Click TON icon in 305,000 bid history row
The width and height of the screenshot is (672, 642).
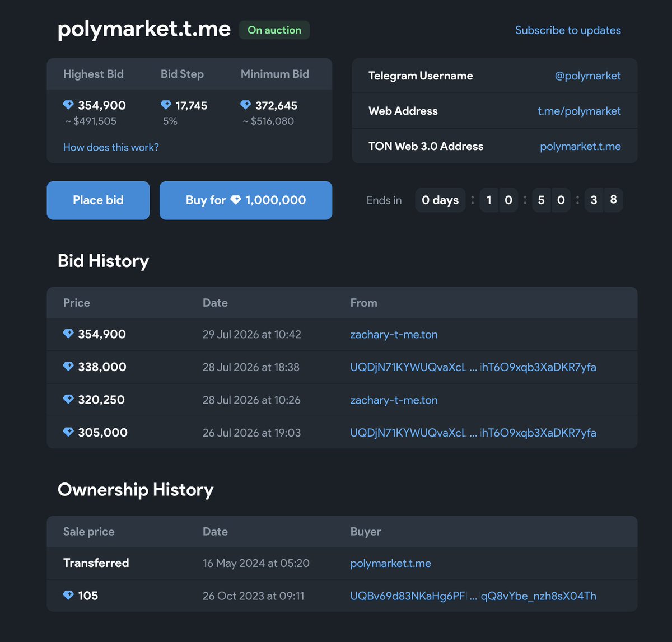point(68,432)
